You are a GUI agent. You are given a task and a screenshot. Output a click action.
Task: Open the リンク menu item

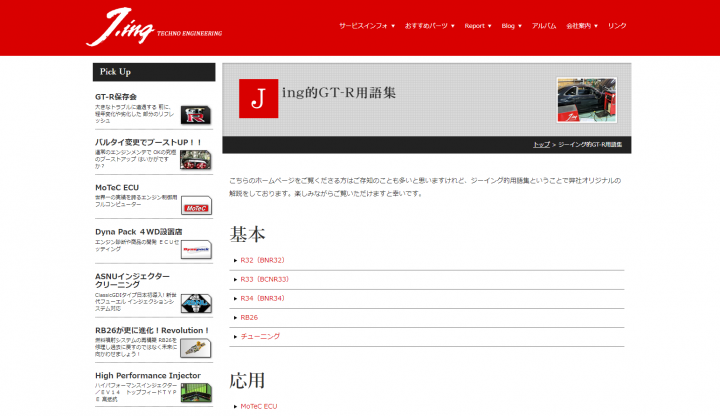[617, 26]
